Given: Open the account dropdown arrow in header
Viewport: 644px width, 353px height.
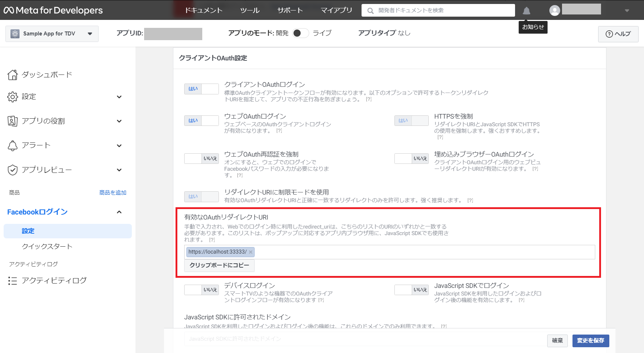Looking at the screenshot, I should click(x=627, y=10).
